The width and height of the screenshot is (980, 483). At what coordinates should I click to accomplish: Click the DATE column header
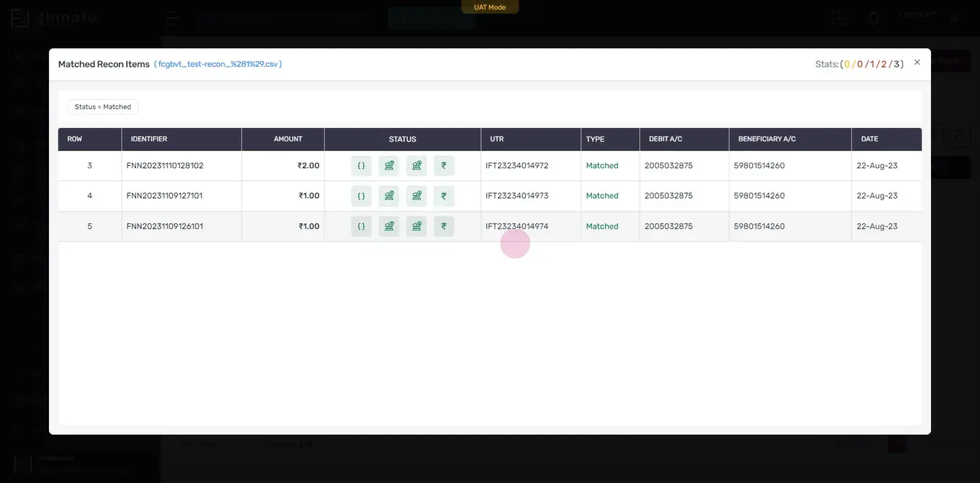click(x=887, y=139)
